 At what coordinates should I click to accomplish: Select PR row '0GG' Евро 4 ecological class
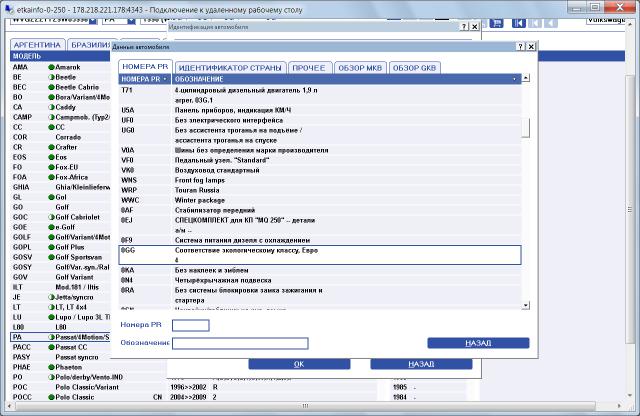pos(320,255)
